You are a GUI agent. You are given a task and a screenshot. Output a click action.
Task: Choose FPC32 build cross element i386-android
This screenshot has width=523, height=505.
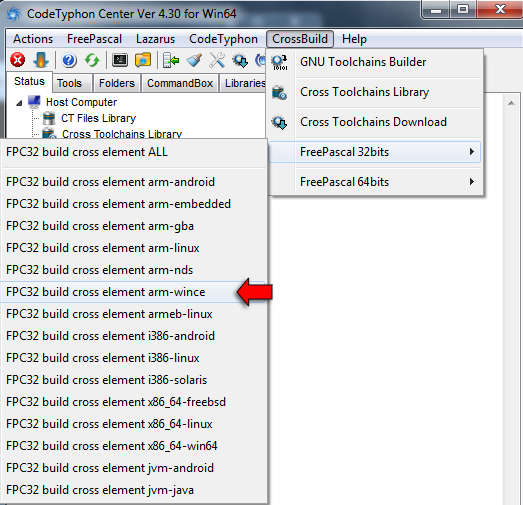click(x=133, y=336)
